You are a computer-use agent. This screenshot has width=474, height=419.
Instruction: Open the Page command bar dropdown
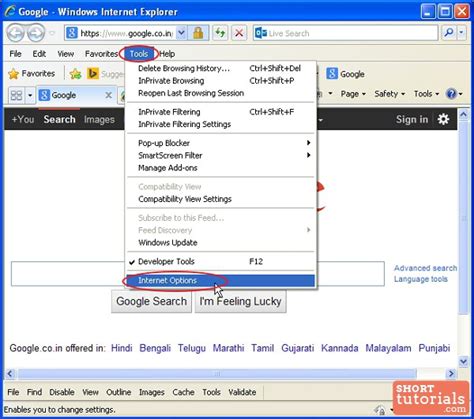[353, 94]
